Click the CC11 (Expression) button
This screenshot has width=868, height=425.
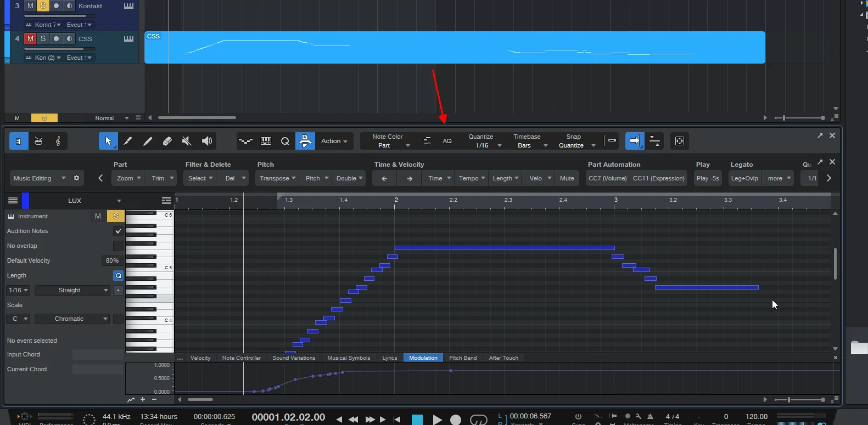point(659,178)
